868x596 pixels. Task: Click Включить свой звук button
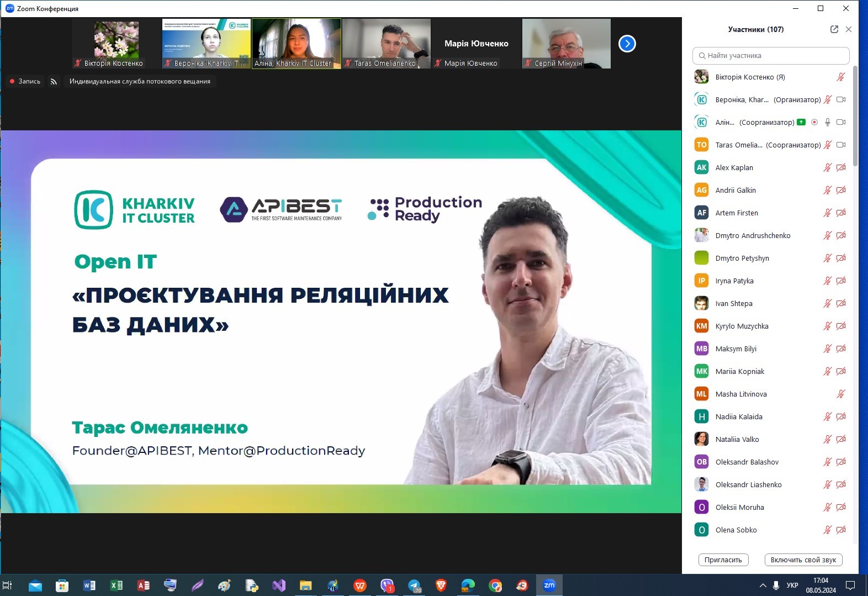point(803,560)
